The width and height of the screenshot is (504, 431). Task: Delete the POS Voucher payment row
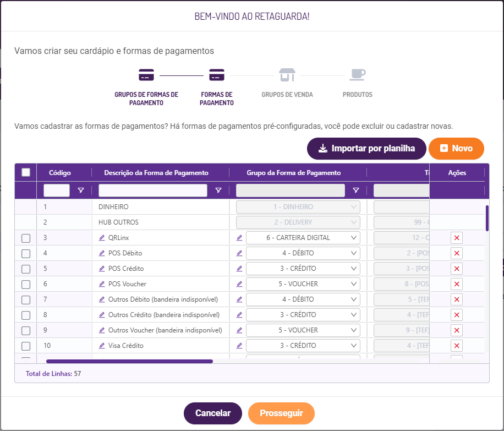(x=457, y=284)
